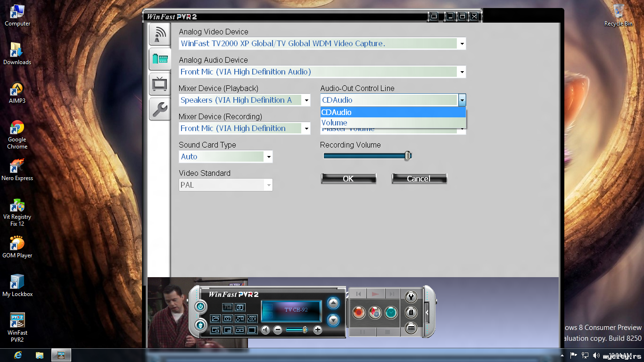The height and width of the screenshot is (362, 644).
Task: Open the wrench tools settings tab
Action: (x=160, y=109)
